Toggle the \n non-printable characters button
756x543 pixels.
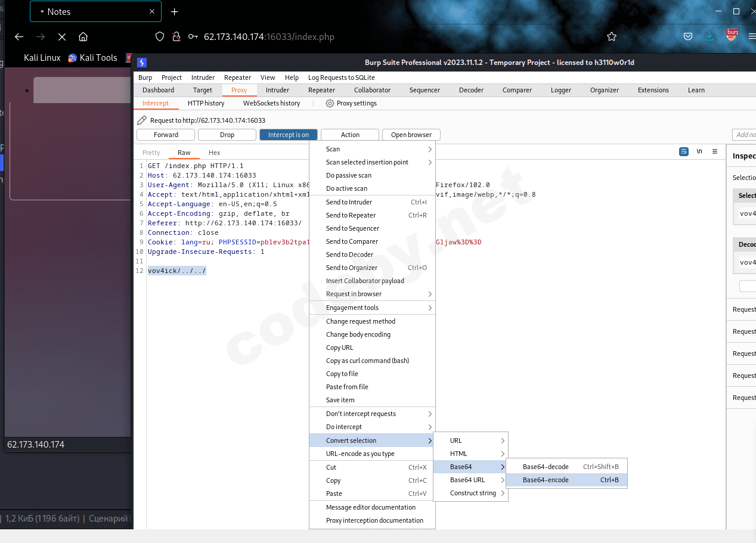click(699, 152)
